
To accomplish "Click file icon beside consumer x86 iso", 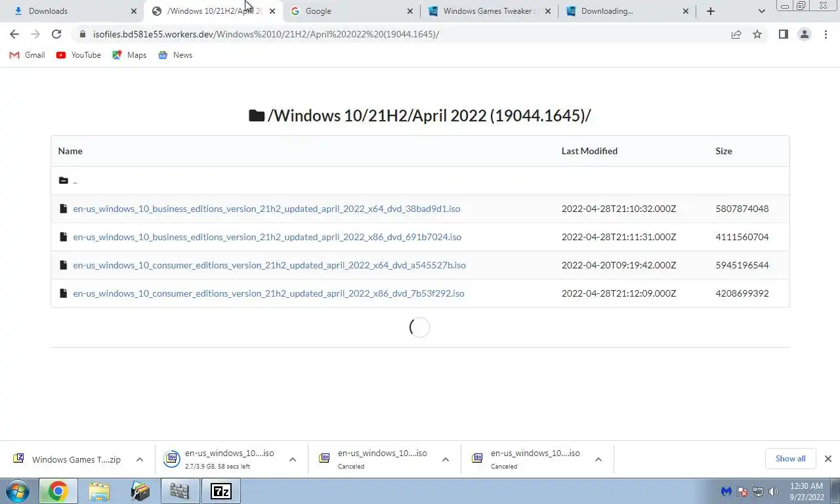I will [63, 293].
